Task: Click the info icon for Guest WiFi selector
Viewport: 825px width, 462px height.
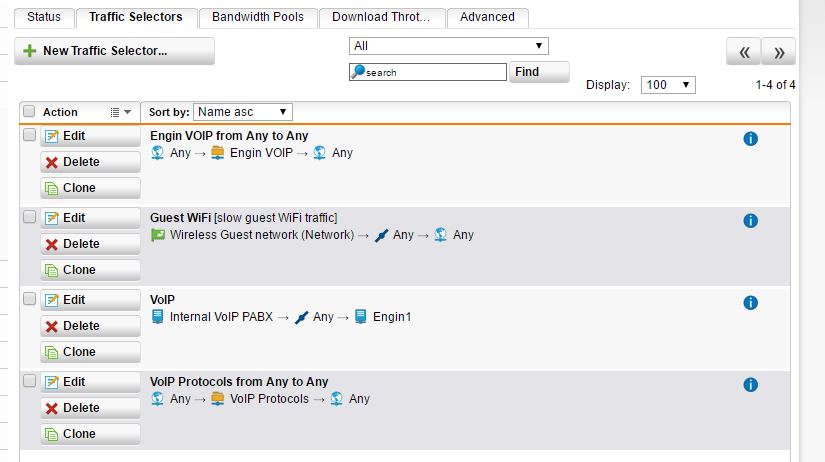Action: [750, 221]
